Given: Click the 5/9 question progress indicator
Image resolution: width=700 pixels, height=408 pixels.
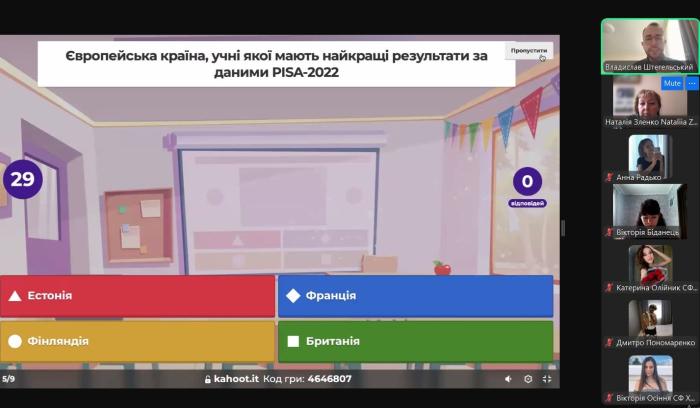Looking at the screenshot, I should point(9,379).
